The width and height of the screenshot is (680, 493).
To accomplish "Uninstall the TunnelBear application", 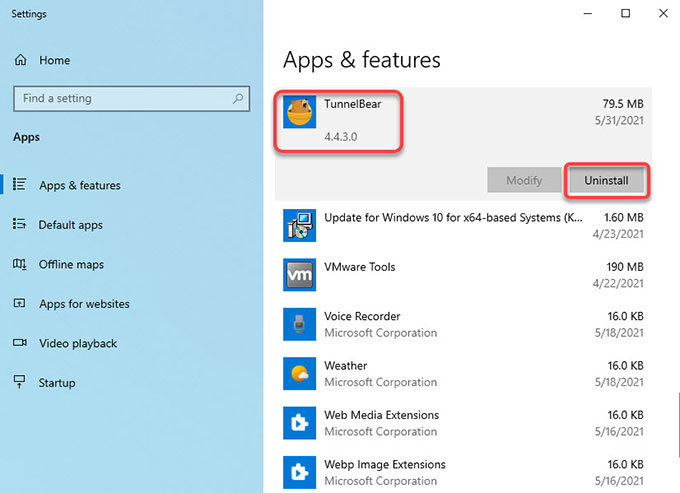I will coord(606,180).
